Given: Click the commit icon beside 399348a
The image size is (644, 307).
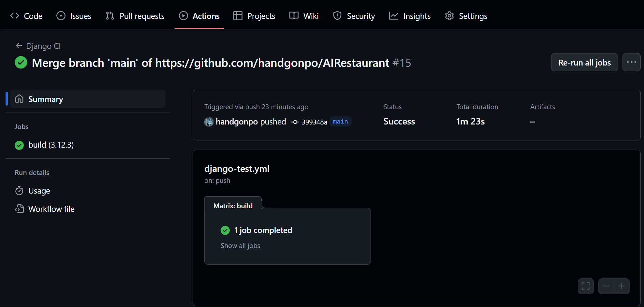Looking at the screenshot, I should point(295,122).
